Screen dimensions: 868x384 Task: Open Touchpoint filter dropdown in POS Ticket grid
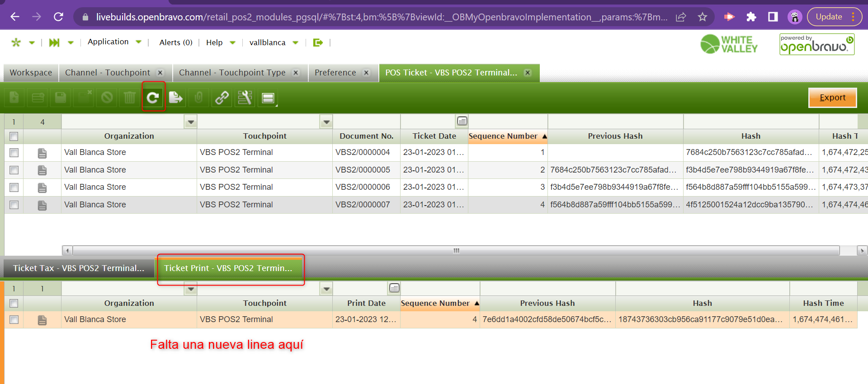point(326,122)
